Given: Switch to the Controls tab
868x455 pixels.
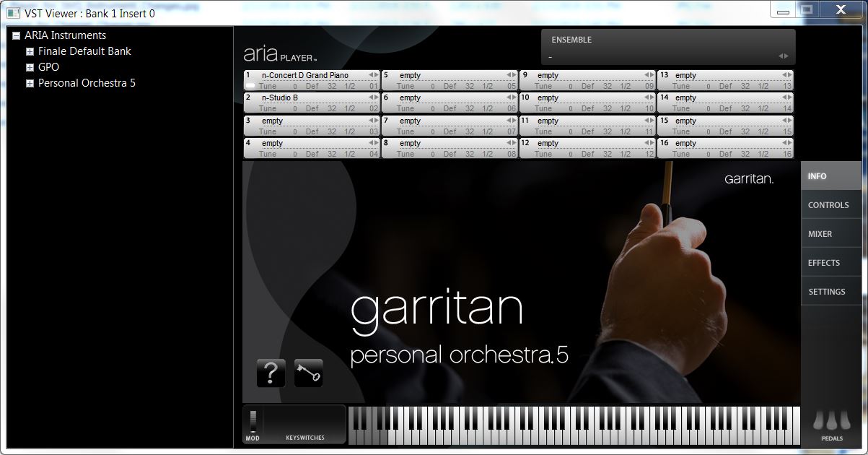Looking at the screenshot, I should click(x=828, y=205).
